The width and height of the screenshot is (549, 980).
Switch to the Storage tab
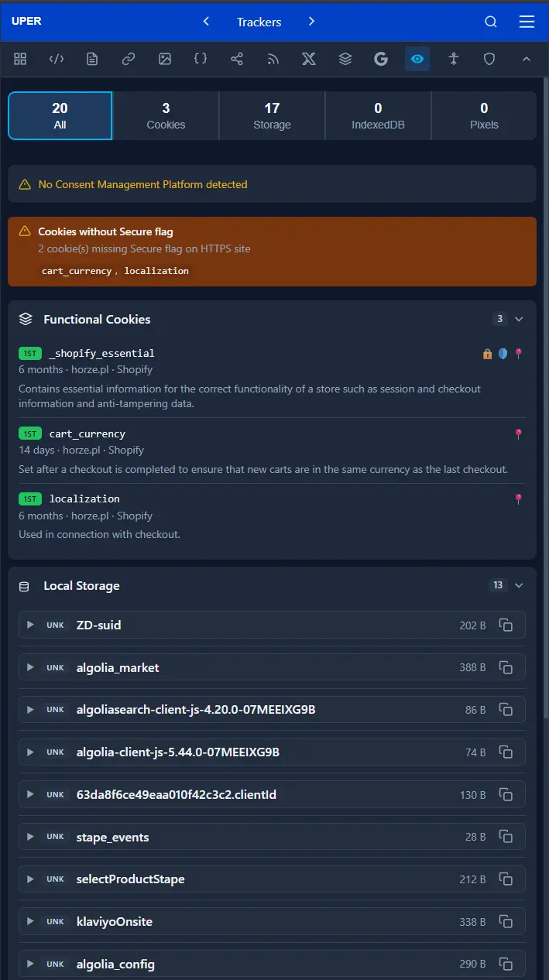(272, 115)
